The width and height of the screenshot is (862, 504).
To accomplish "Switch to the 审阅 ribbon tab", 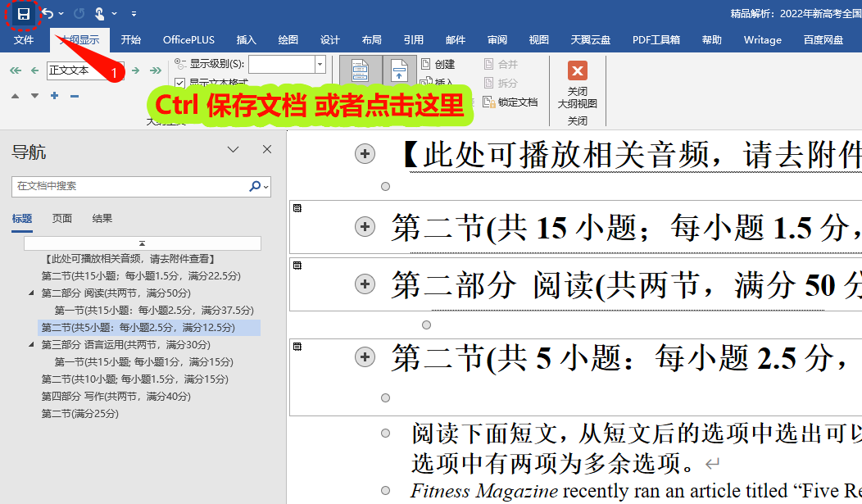I will [497, 39].
